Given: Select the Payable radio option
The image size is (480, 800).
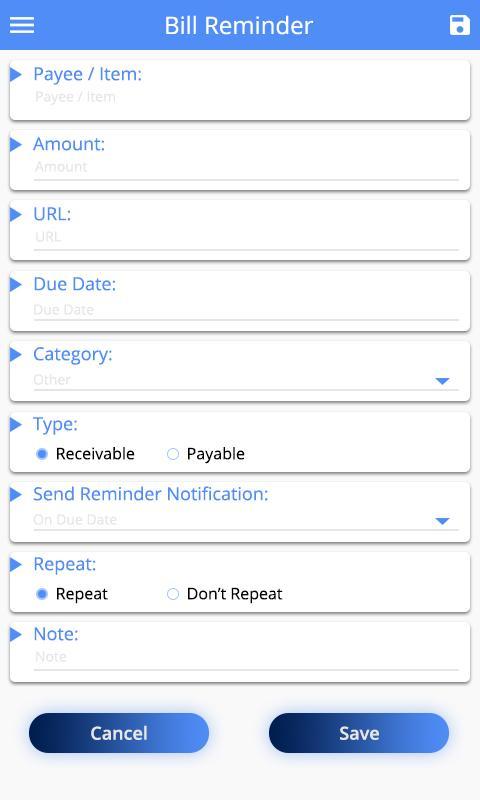Looking at the screenshot, I should click(x=173, y=454).
